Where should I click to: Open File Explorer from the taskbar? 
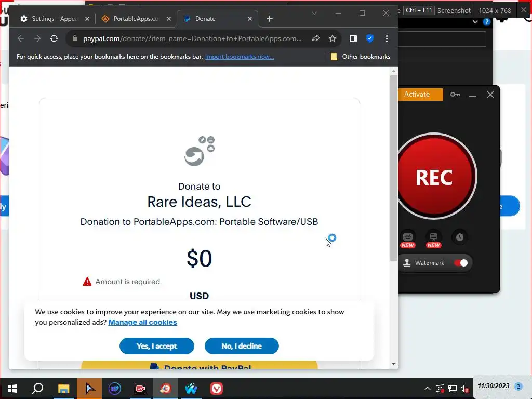pos(63,389)
